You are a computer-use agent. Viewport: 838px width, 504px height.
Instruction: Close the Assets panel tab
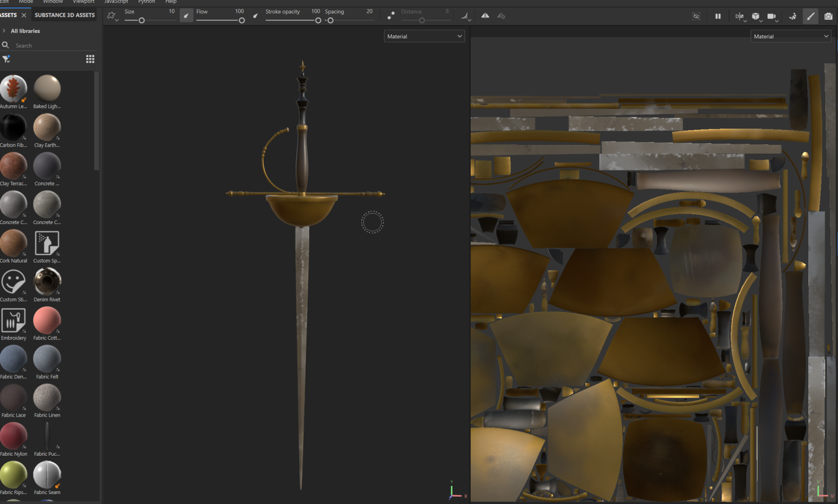tap(24, 15)
